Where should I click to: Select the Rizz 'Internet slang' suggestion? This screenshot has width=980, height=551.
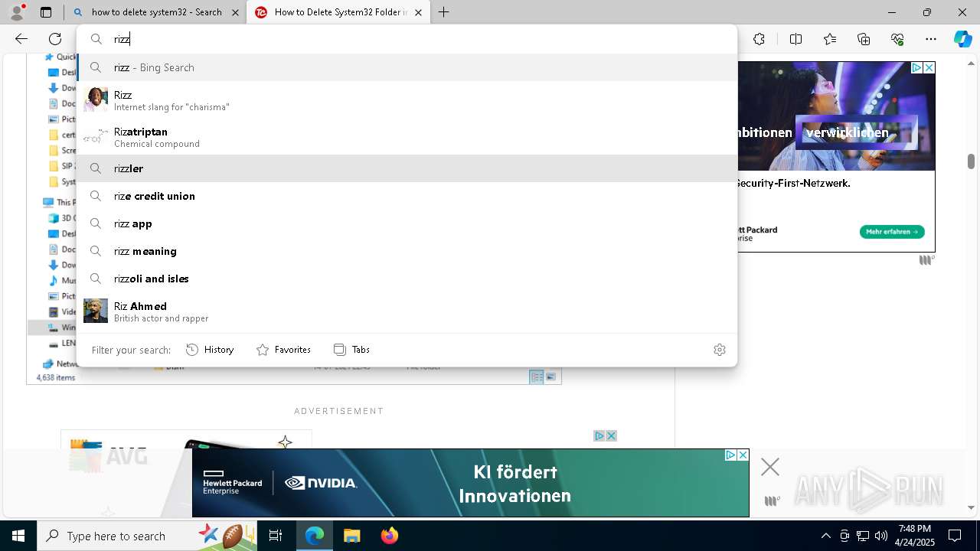point(407,100)
